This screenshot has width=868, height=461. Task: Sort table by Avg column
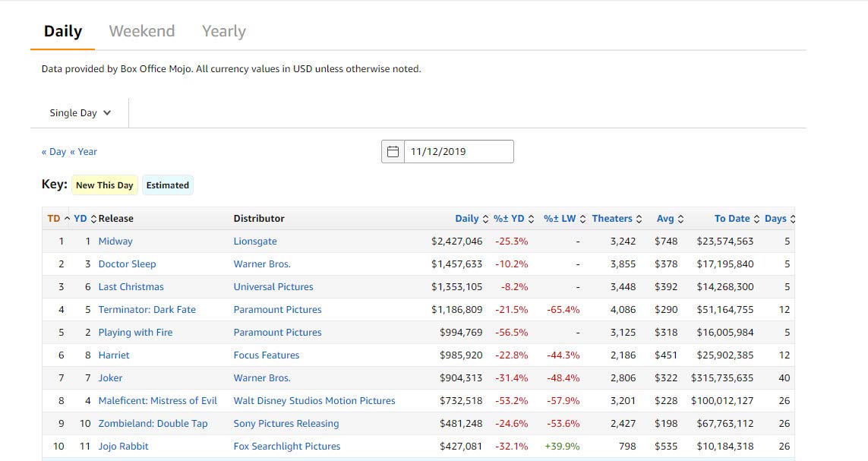pos(665,219)
